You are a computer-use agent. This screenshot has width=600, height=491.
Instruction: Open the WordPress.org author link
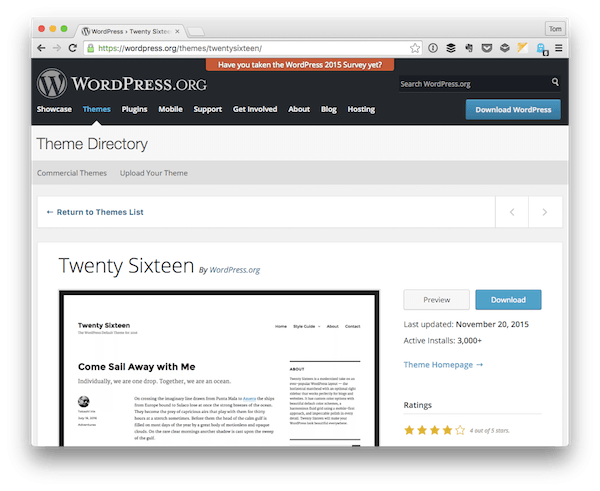tap(235, 270)
